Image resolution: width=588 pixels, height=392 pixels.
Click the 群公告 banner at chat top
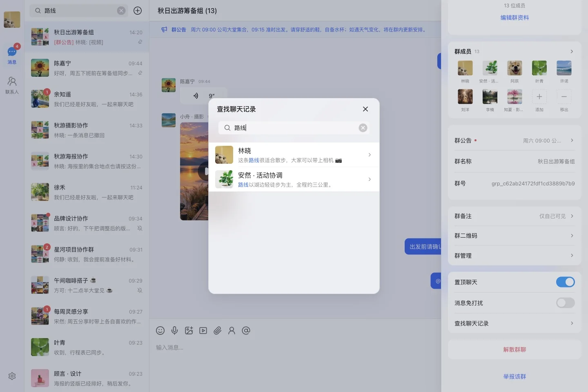[x=295, y=30]
